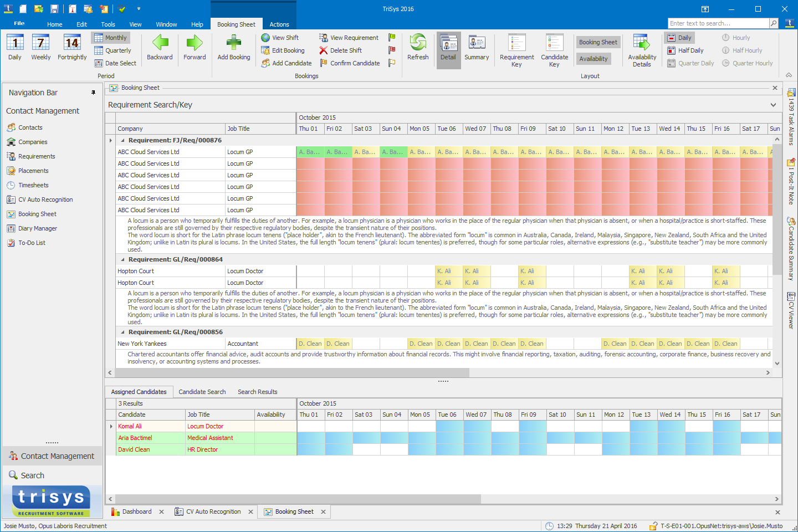The image size is (798, 532).
Task: Click the A. Ba... green shift cell for Thu 01
Action: pos(310,152)
